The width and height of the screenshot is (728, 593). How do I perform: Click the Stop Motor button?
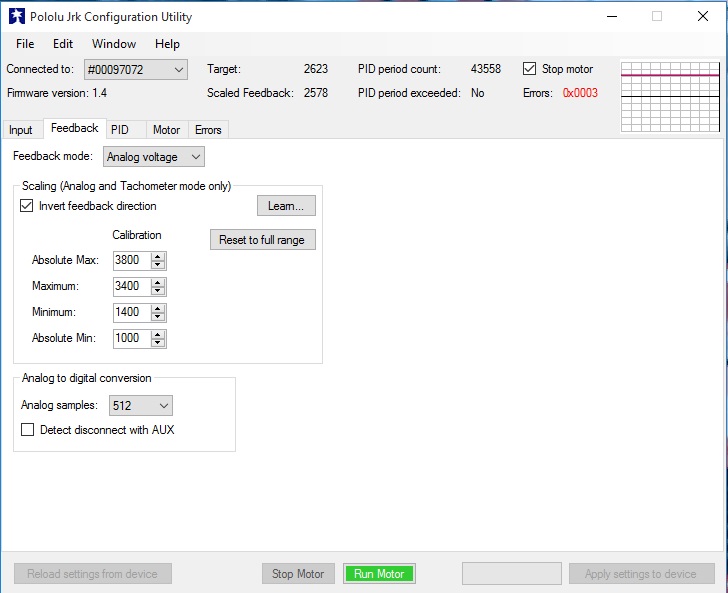click(x=298, y=573)
